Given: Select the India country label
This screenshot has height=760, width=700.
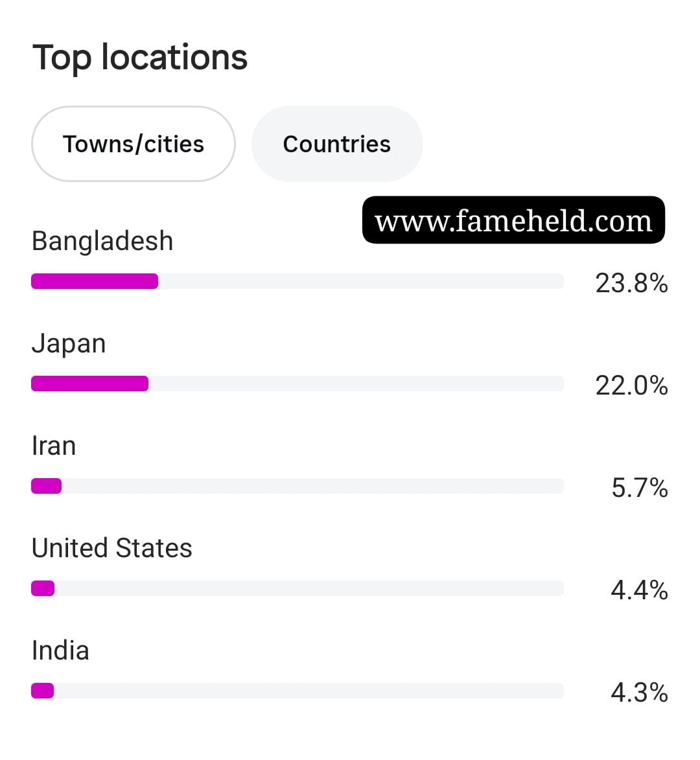Looking at the screenshot, I should pos(60,651).
